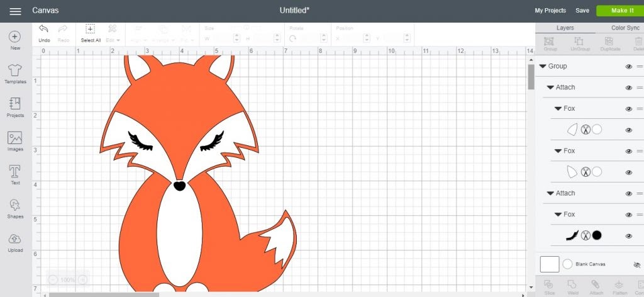Click black color swatch of eyelash layer

597,235
